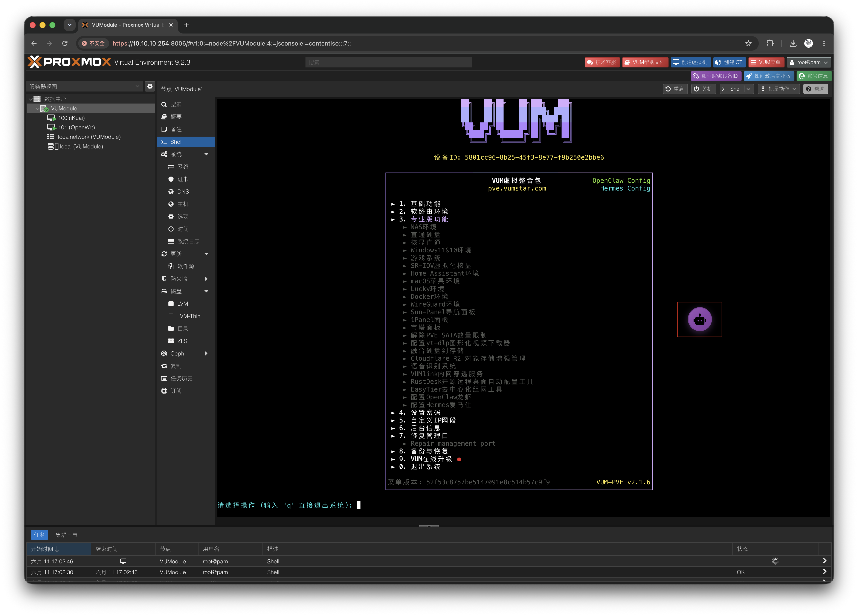Collapse the 系统 submenu arrow
The image size is (858, 616).
click(207, 154)
